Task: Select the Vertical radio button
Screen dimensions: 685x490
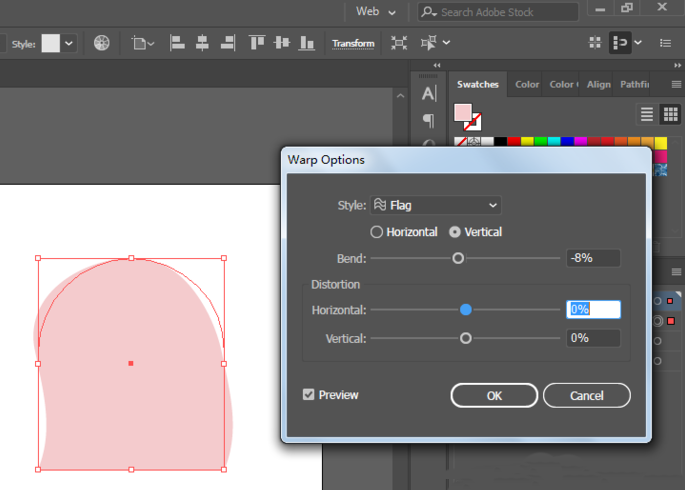Action: pos(455,232)
